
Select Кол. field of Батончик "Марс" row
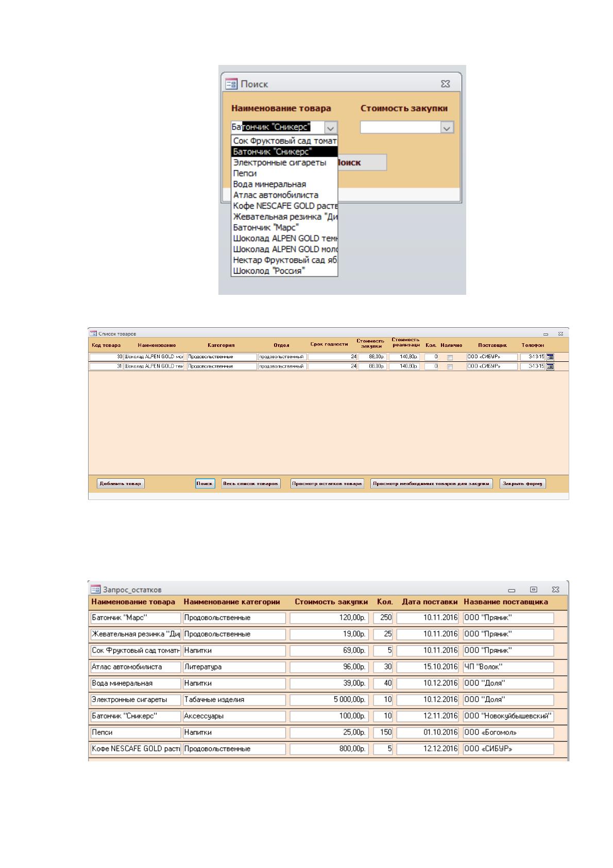click(383, 617)
